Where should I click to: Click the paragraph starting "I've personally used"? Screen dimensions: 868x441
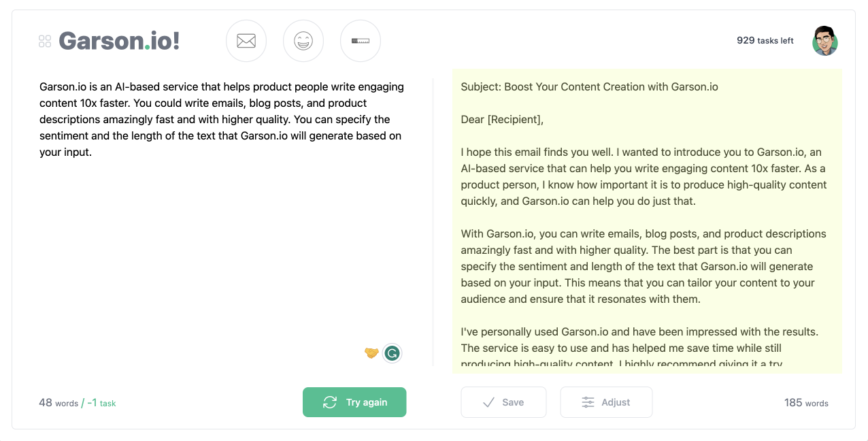(x=639, y=348)
